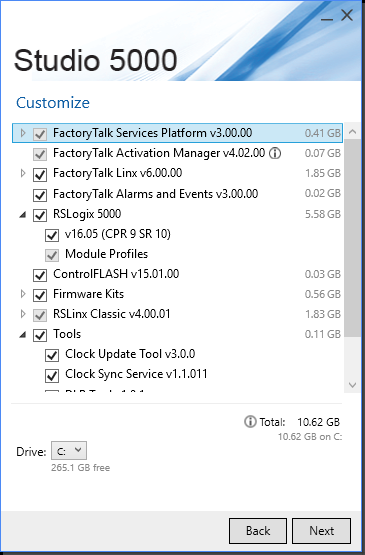
Task: Uncheck the RSLogix 5000 checkbox
Action: pos(40,215)
